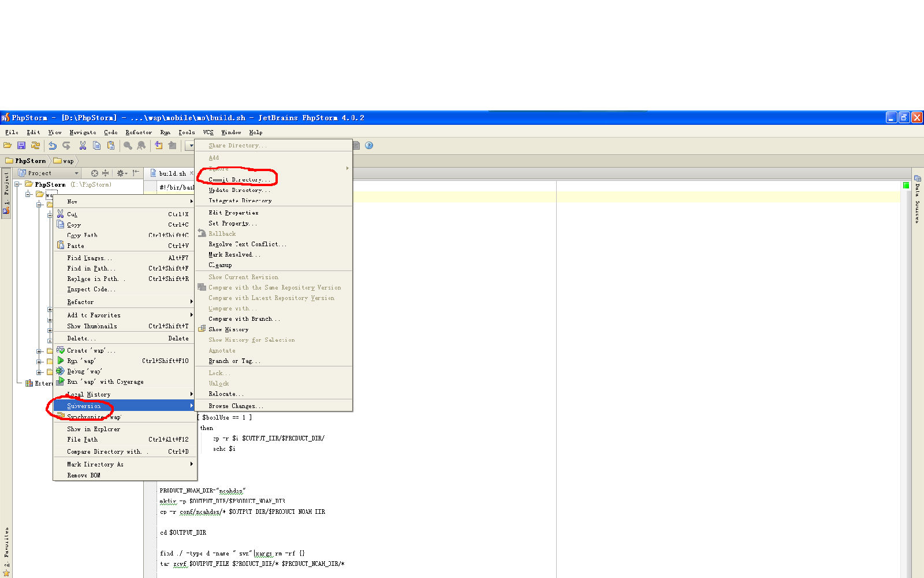Click the Cut scissors toolbar icon

83,146
